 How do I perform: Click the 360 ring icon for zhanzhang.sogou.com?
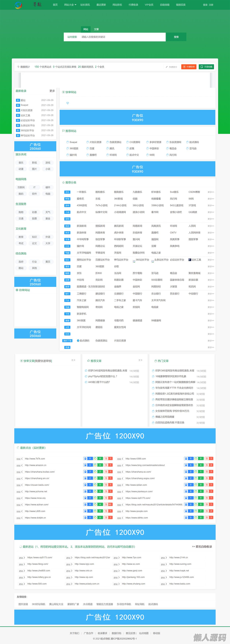196,478
